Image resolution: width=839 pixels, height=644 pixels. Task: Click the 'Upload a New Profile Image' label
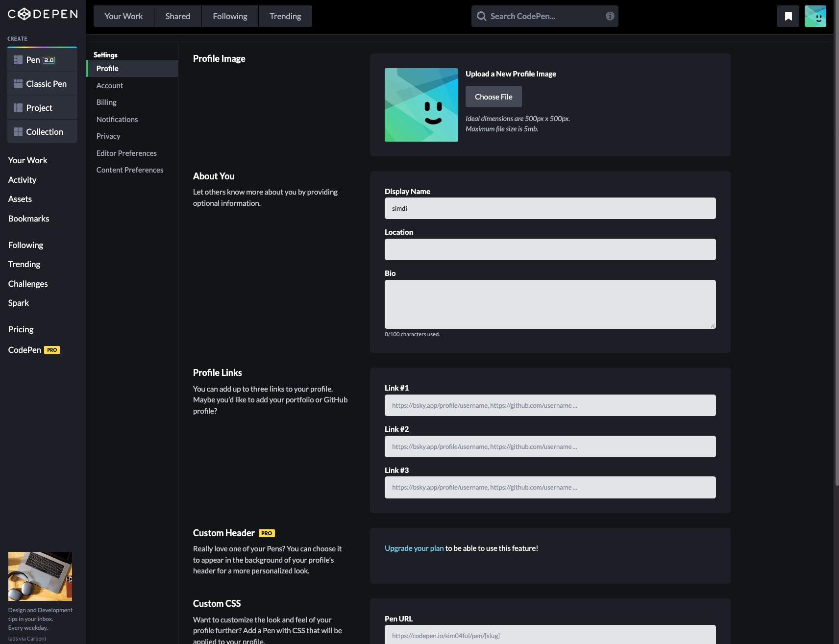point(511,74)
